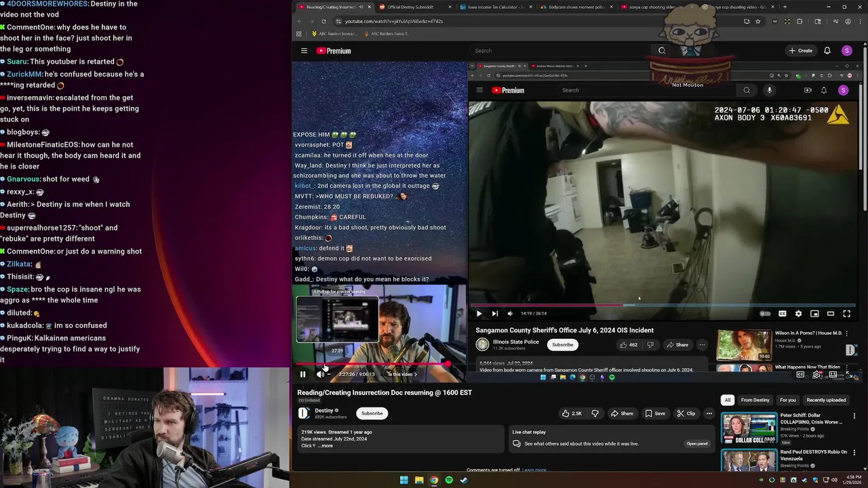
Task: Share the embedded Sangamon County video
Action: pyautogui.click(x=677, y=345)
